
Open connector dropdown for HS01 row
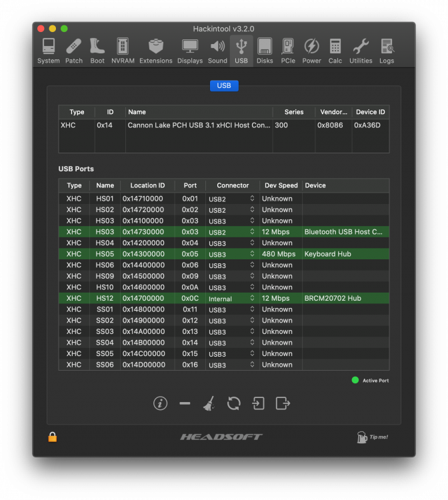(x=232, y=199)
